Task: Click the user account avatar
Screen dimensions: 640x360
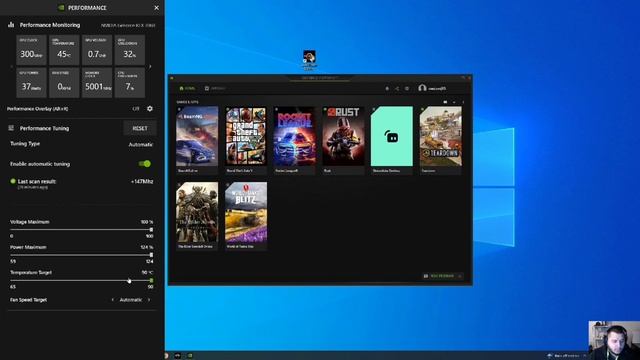Action: pos(422,88)
